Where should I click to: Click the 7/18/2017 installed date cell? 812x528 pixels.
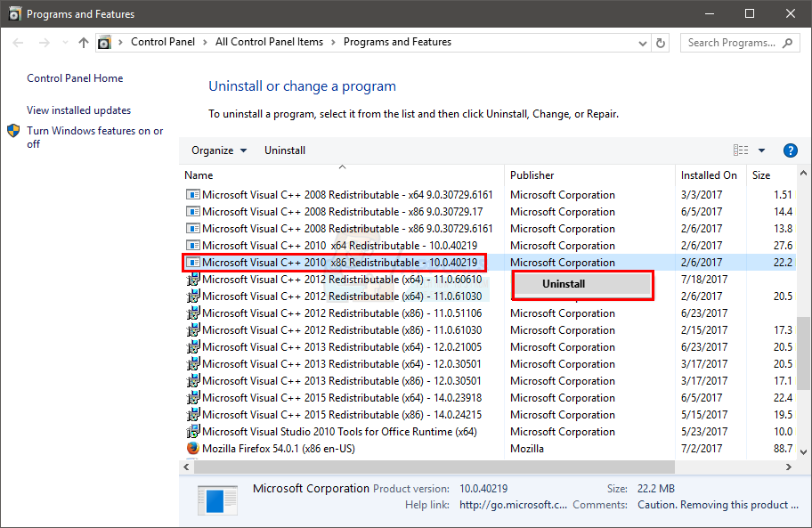click(x=703, y=280)
